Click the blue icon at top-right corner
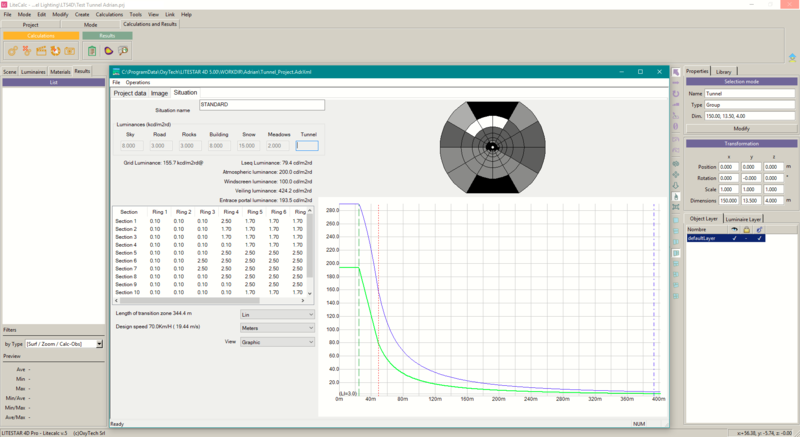 point(792,58)
